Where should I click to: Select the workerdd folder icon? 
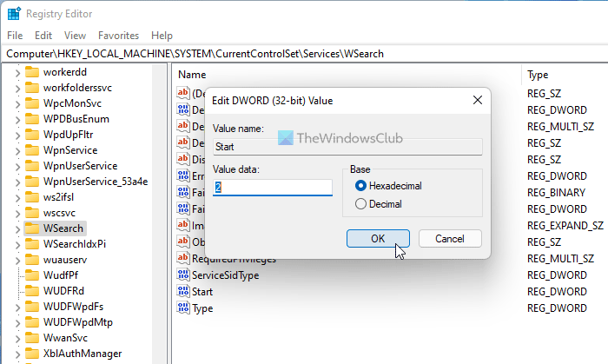32,72
